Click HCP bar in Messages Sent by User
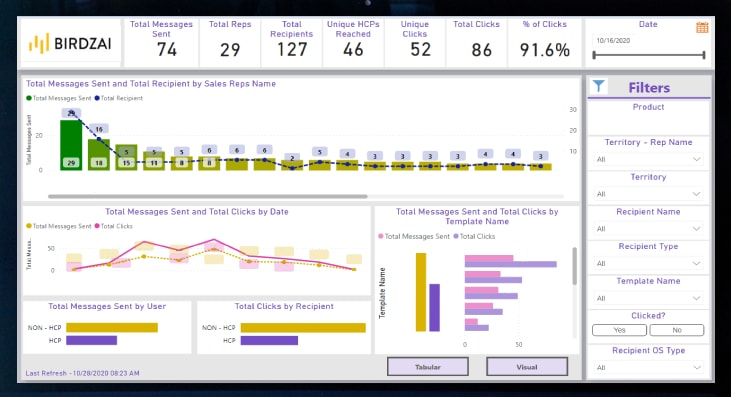The width and height of the screenshot is (731, 397). 91,341
